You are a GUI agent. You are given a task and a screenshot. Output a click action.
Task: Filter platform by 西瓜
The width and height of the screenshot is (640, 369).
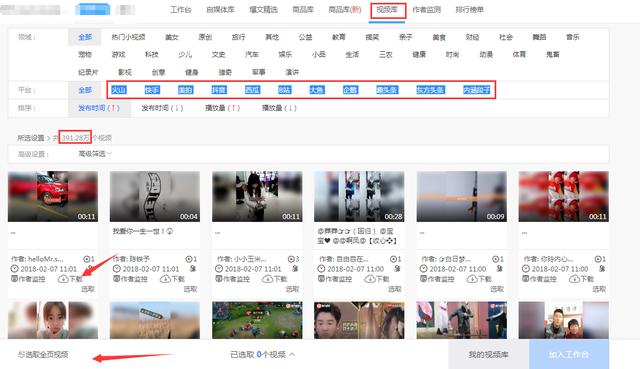click(x=252, y=90)
